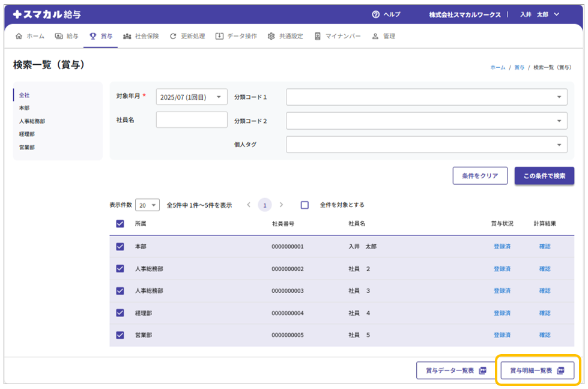Viewport: 588px width, 389px height.
Task: Toggle the select-all checkbox in table header
Action: tap(120, 224)
